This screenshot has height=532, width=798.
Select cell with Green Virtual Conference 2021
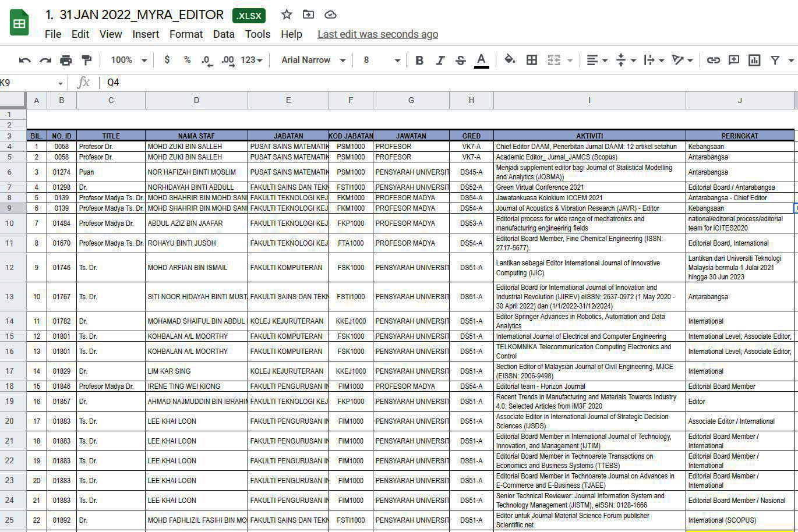(589, 187)
